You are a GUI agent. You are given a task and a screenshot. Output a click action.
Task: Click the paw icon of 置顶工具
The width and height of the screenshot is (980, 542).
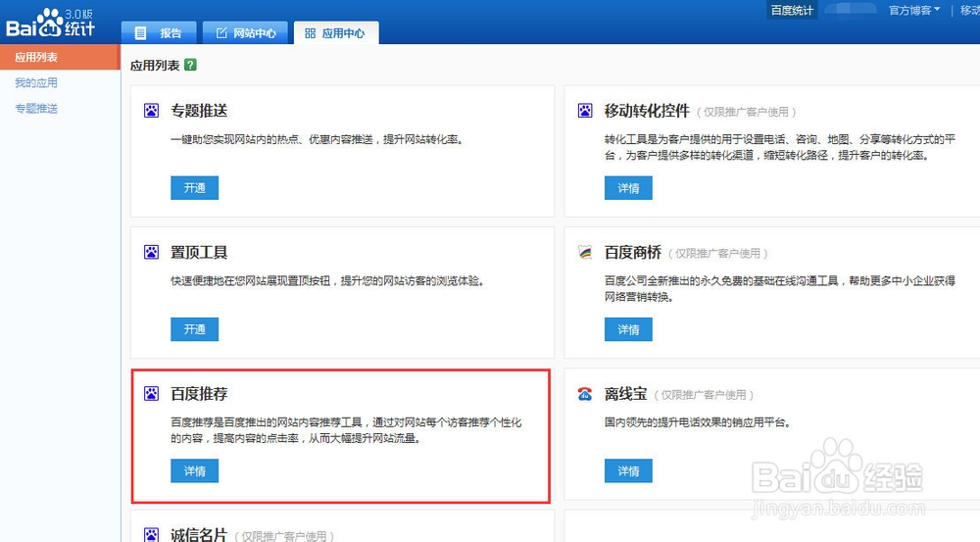click(151, 252)
